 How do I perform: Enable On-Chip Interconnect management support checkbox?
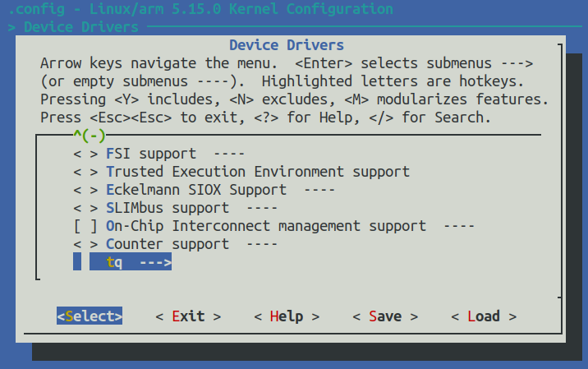pos(85,226)
